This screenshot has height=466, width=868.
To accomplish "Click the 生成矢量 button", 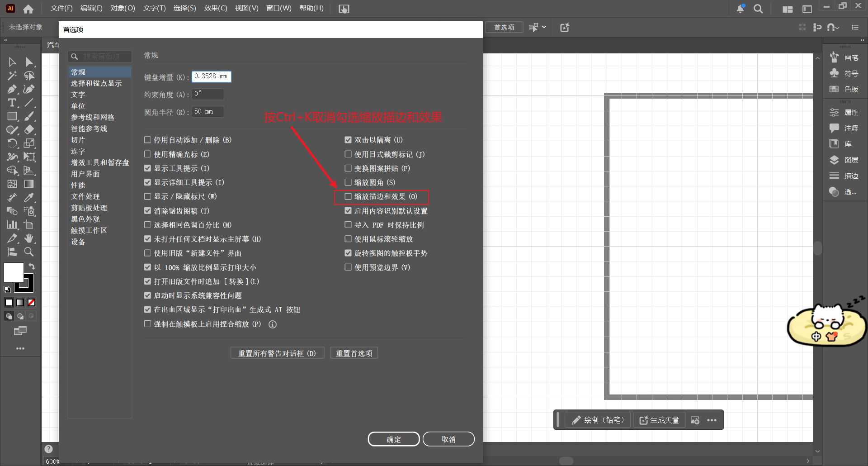I will pyautogui.click(x=659, y=420).
